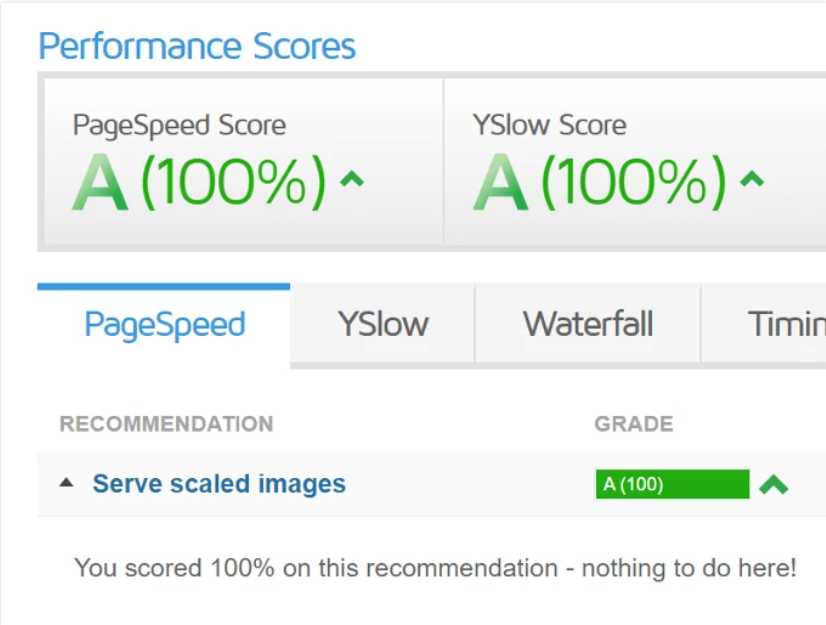Click the PageSpeed Score green up-arrow indicator
Viewport: 826px width, 625px height.
351,181
